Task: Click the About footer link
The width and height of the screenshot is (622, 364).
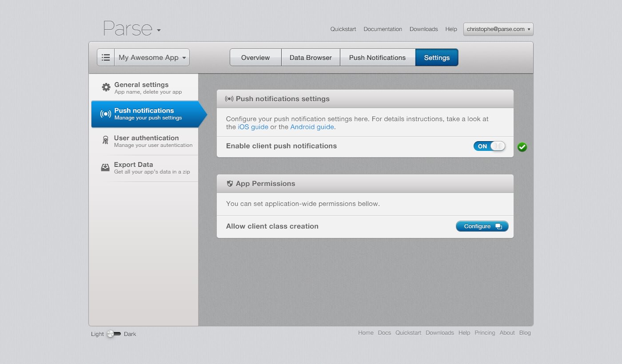Action: click(507, 332)
